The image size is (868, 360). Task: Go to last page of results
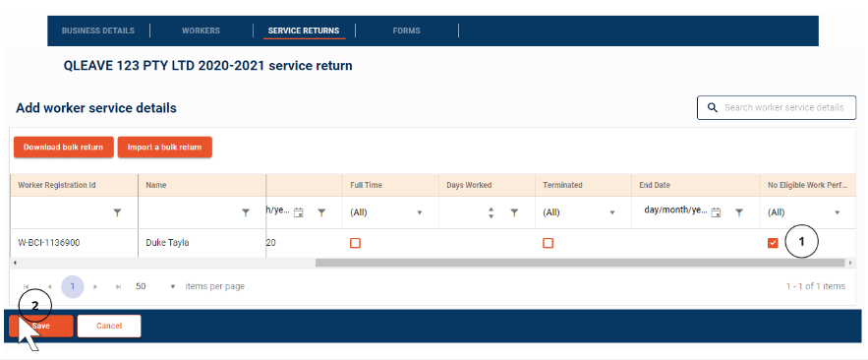119,287
